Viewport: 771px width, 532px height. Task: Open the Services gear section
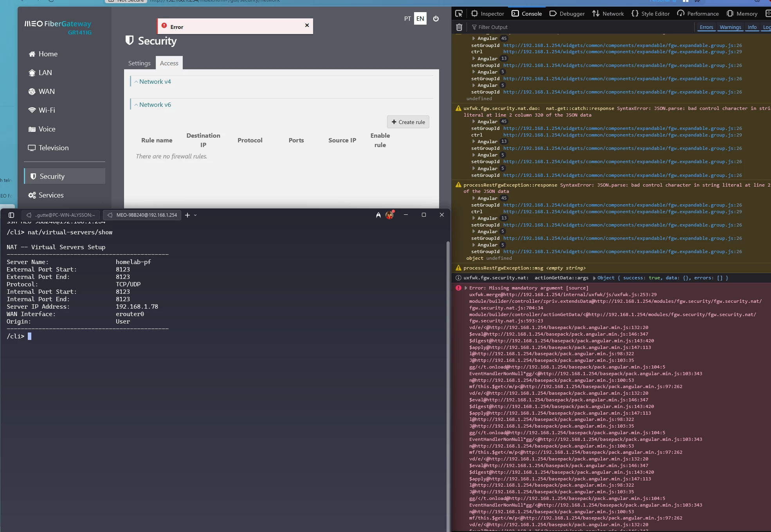51,195
